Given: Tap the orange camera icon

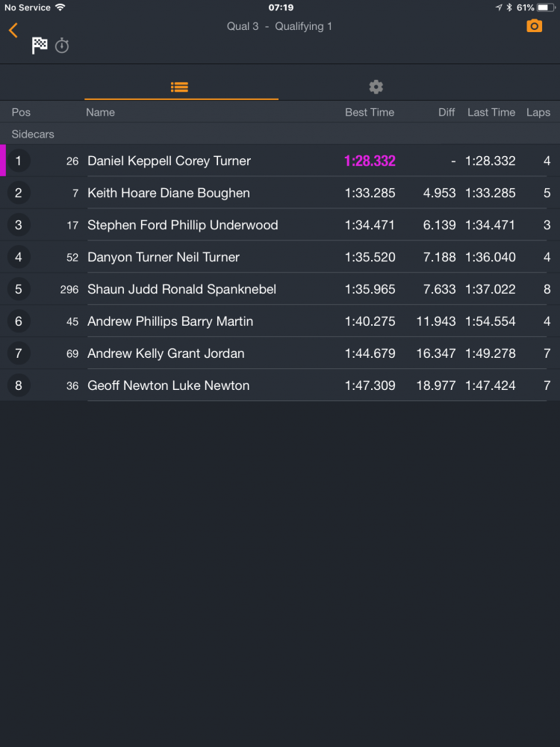Looking at the screenshot, I should pyautogui.click(x=534, y=26).
